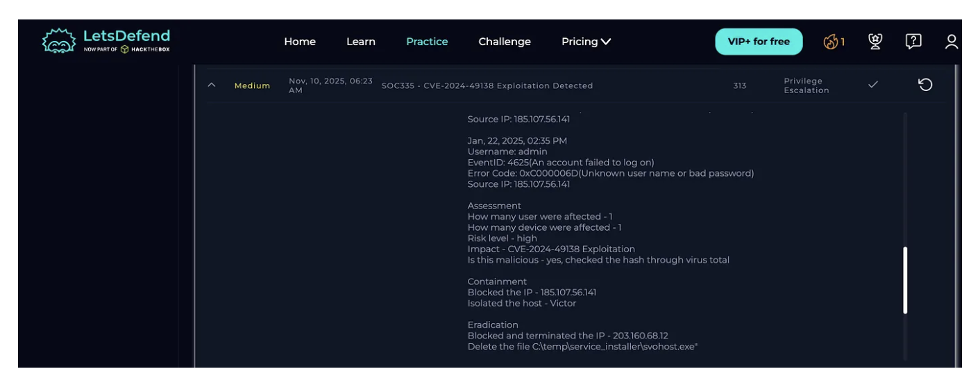
Task: Collapse the SOC335 alert row chevron
Action: point(212,85)
